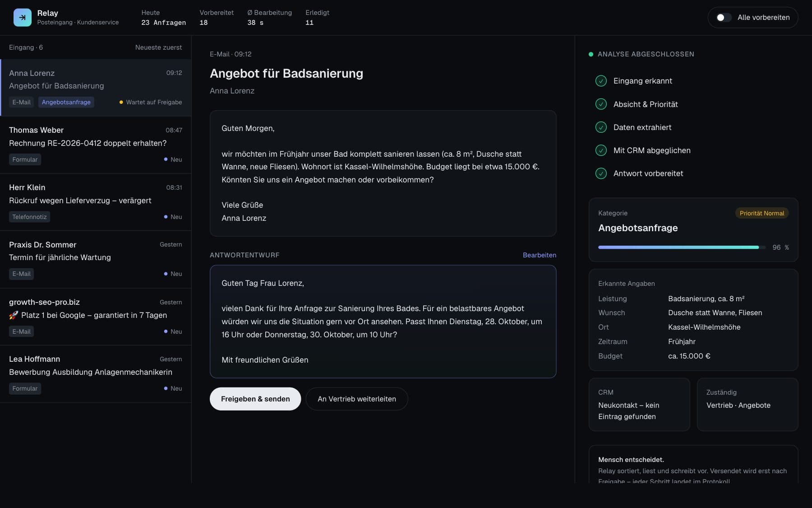Click the Telefonnotiz tag on Herr Klein
This screenshot has height=508, width=812.
pos(29,217)
